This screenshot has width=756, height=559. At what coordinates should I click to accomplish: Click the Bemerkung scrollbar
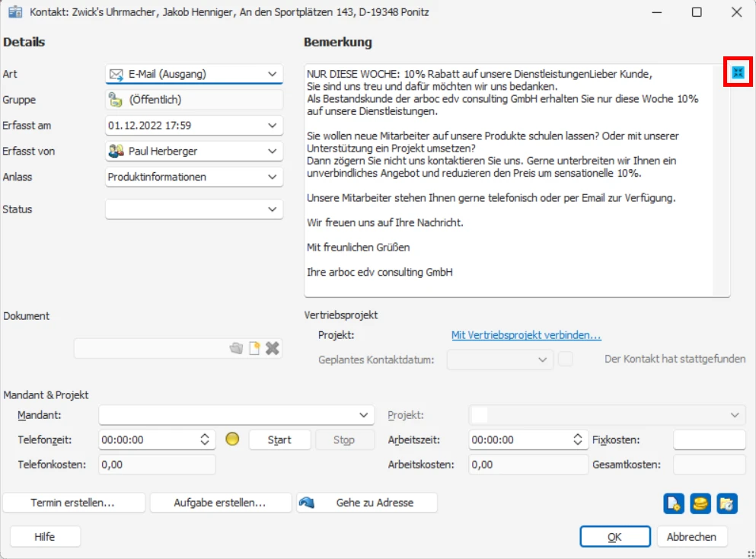(721, 180)
